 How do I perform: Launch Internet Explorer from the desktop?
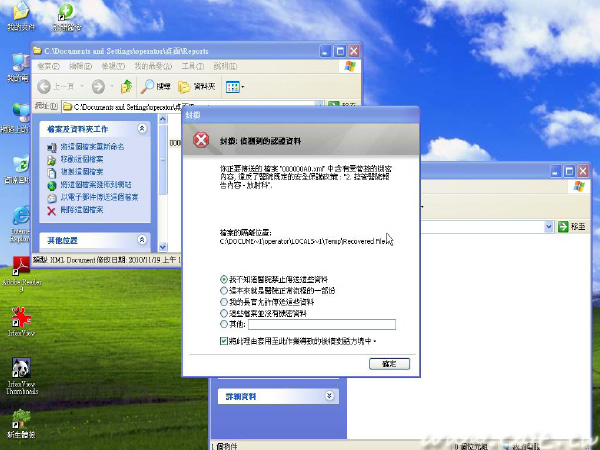pyautogui.click(x=20, y=223)
